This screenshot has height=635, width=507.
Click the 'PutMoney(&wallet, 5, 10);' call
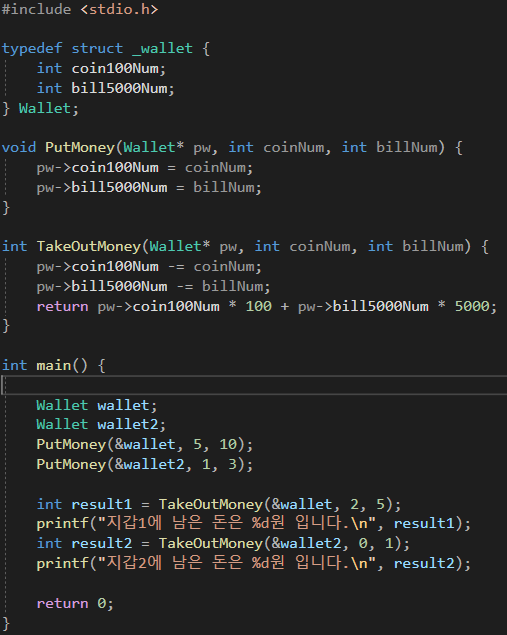[145, 444]
